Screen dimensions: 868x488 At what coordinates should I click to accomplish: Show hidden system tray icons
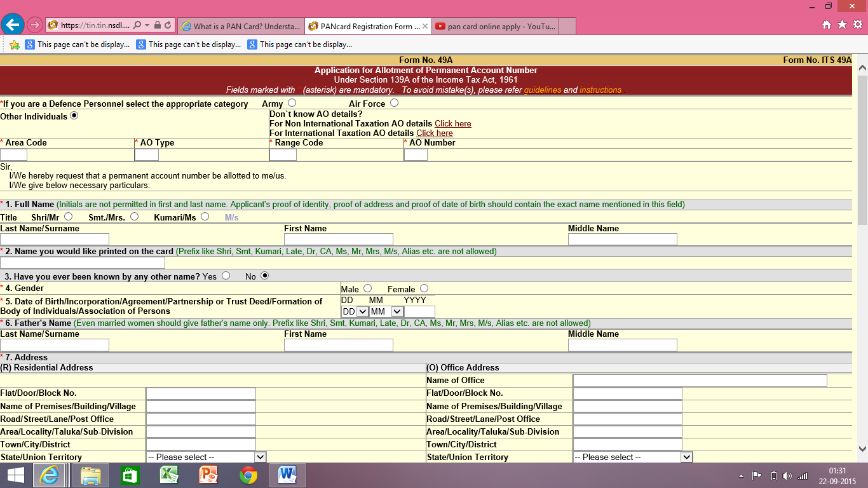pos(741,476)
